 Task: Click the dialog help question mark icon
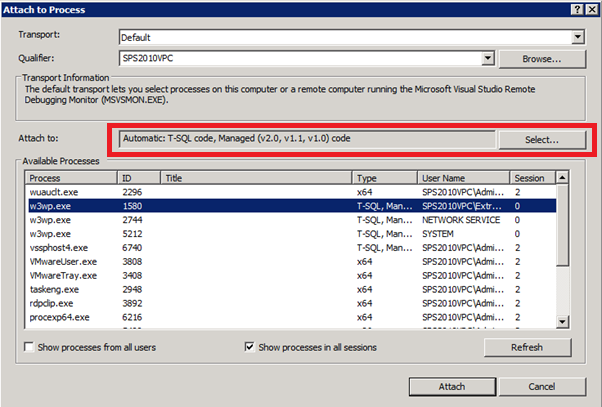[578, 10]
